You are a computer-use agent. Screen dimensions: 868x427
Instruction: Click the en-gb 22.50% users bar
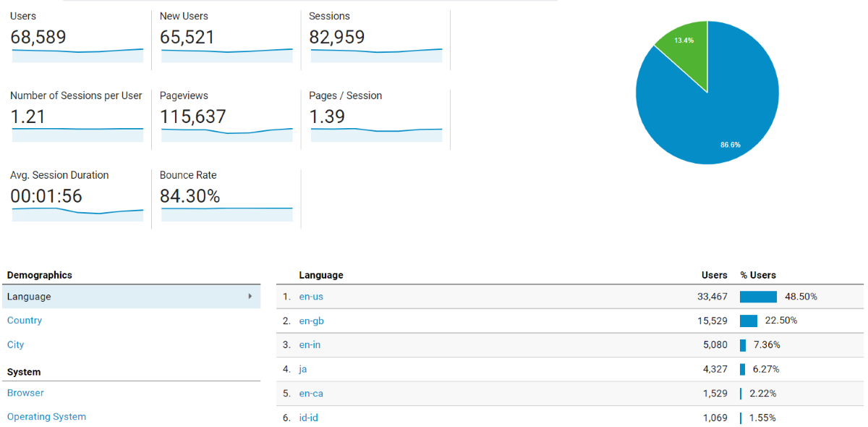[x=749, y=321]
